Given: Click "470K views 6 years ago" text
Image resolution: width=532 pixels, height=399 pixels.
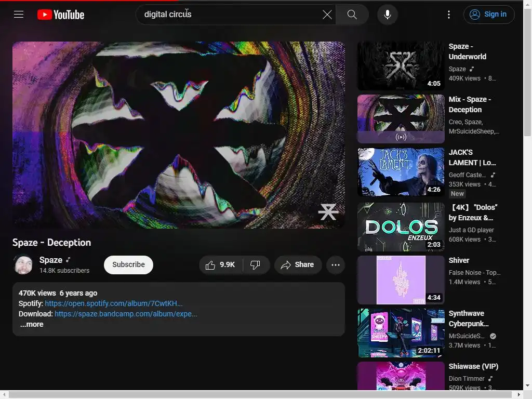Looking at the screenshot, I should click(58, 293).
